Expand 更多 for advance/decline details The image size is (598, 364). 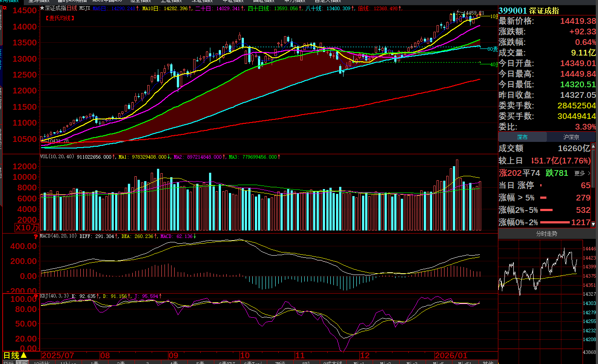[x=582, y=173]
